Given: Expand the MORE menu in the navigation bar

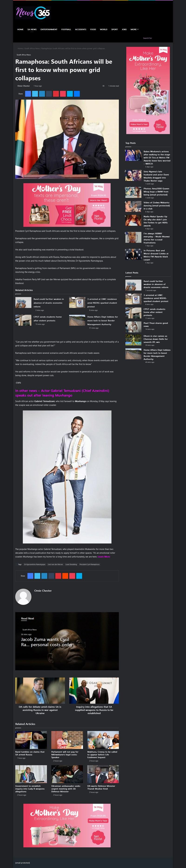Looking at the screenshot, I should (134, 29).
